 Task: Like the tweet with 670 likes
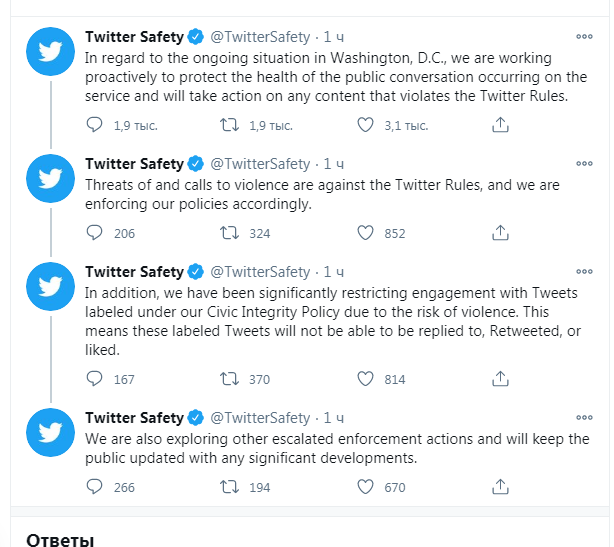click(x=365, y=487)
